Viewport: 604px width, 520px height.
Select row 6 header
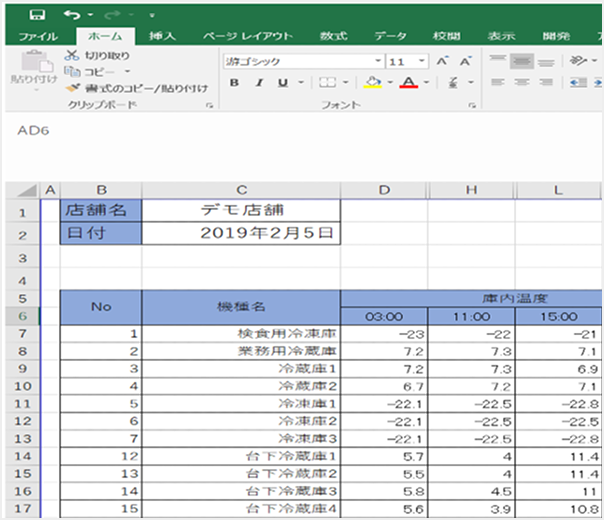pyautogui.click(x=22, y=316)
